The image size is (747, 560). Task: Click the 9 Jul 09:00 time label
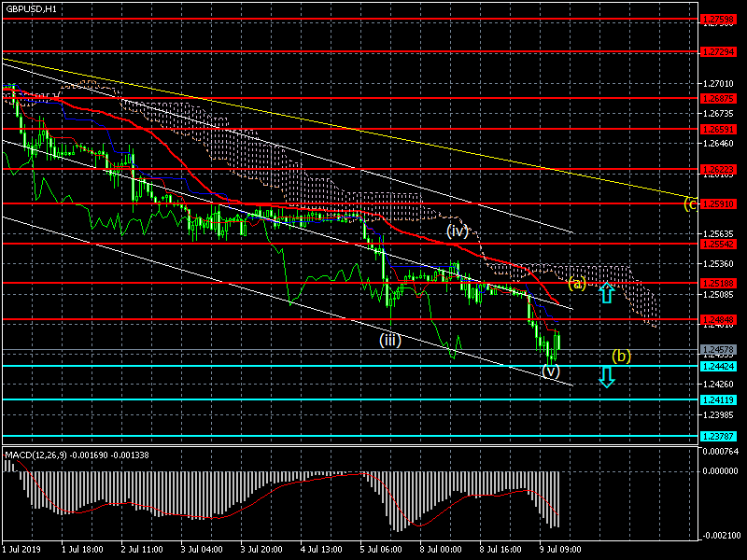pos(560,550)
